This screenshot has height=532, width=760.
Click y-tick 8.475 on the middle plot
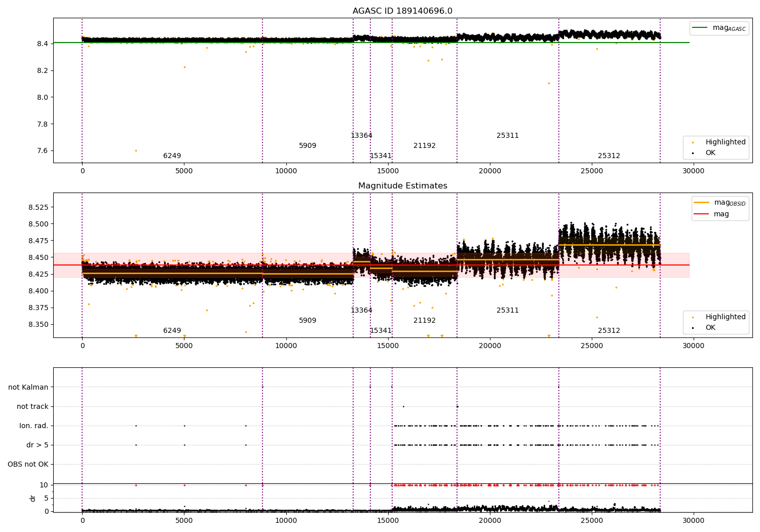39,241
